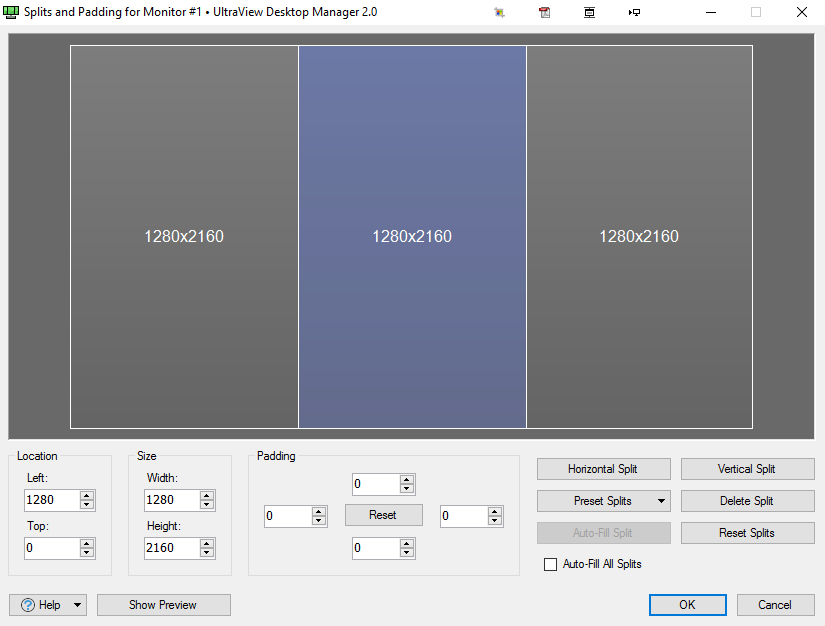Click the Vertical Split button

[x=747, y=469]
